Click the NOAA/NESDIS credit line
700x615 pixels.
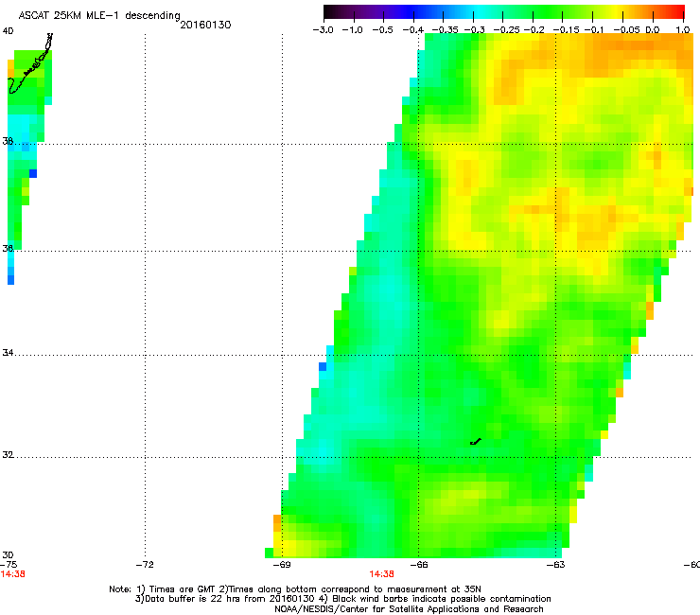click(x=409, y=609)
